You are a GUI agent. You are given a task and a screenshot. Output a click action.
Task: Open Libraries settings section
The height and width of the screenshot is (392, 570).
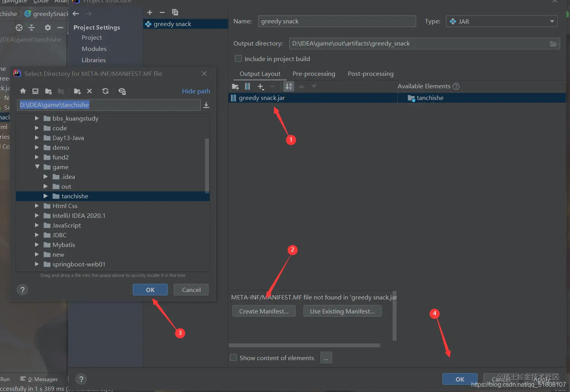click(x=93, y=60)
